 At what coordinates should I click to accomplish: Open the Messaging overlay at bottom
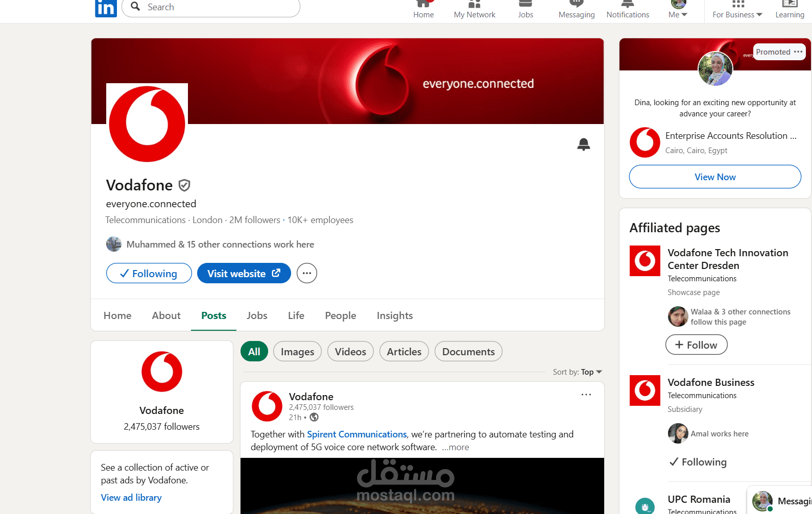pyautogui.click(x=779, y=501)
